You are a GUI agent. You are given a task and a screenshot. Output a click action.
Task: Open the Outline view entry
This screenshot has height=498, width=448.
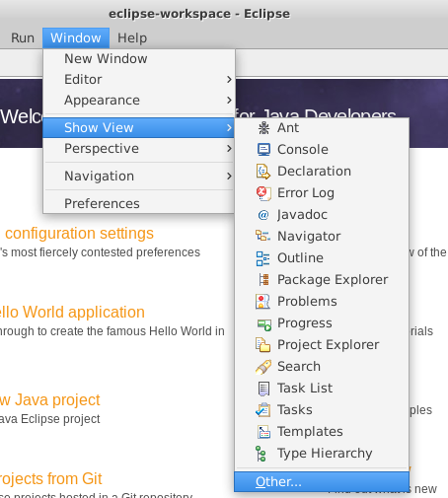point(322,258)
